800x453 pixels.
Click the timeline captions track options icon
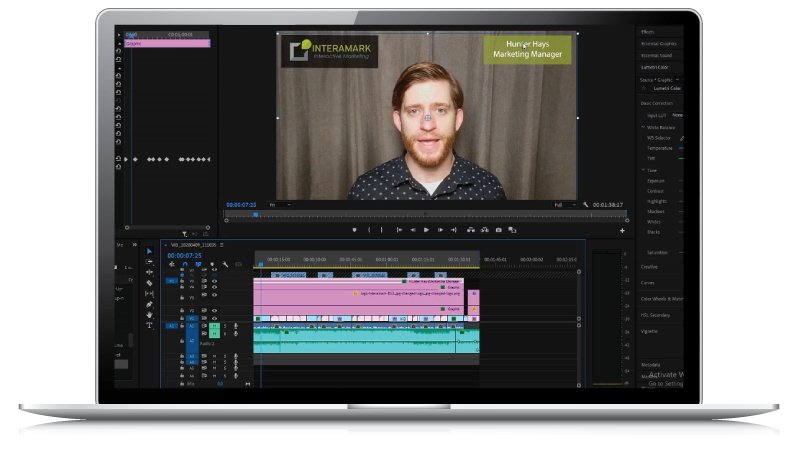[238, 264]
